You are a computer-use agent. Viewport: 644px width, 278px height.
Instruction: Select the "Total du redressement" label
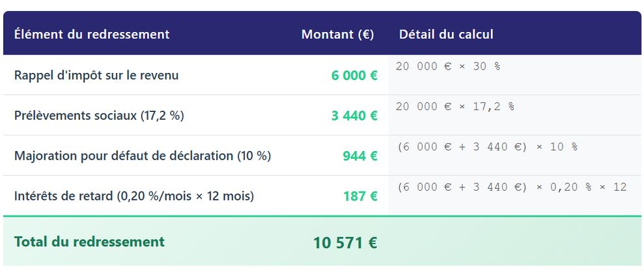(89, 242)
